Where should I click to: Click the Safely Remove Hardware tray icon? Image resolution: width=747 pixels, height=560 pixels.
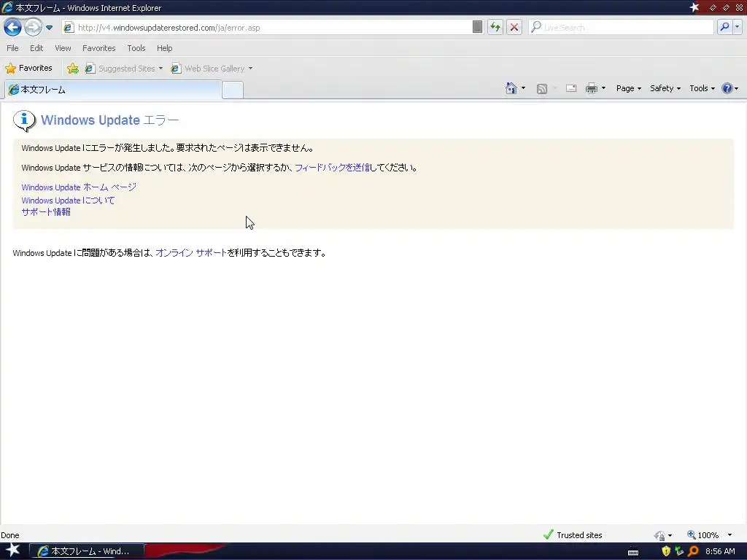click(x=679, y=551)
